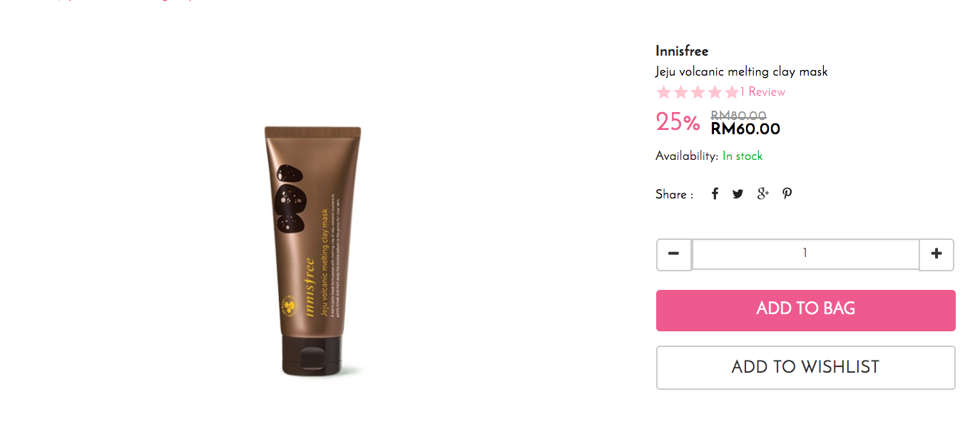Click the Jeju volcanic melting clay mask title
Screen dimensions: 980x427
pos(742,71)
